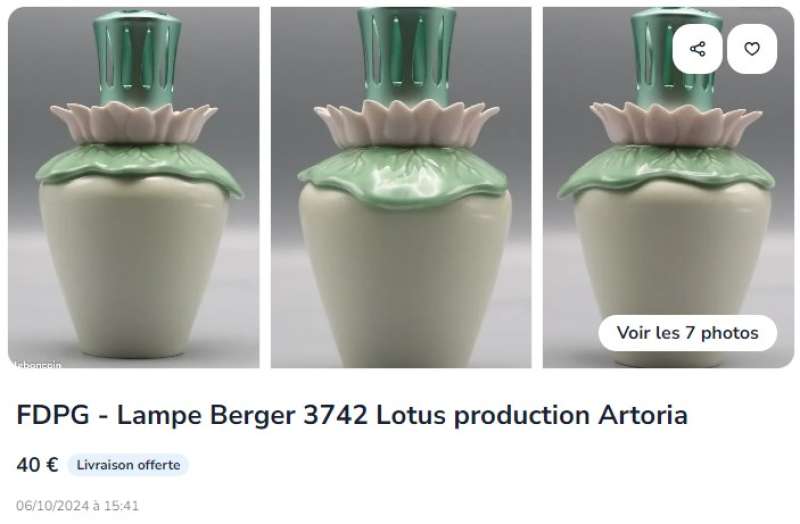Open the 'Voir les 7 photos' gallery

tap(687, 333)
